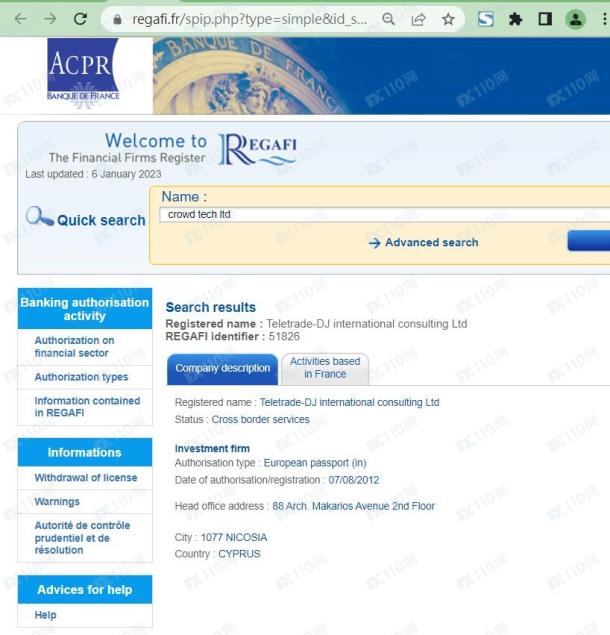This screenshot has width=610, height=635.
Task: Open the Warnings link
Action: pyautogui.click(x=57, y=502)
